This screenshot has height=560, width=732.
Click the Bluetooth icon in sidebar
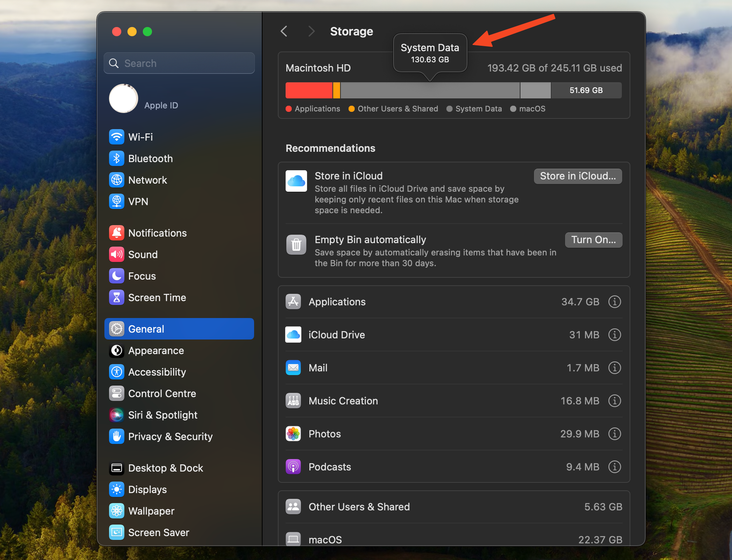116,158
